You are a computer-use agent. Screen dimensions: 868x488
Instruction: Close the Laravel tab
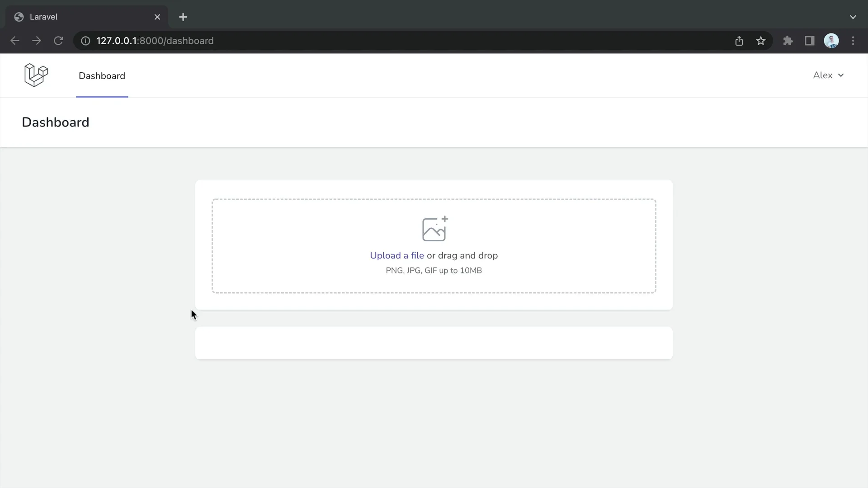click(157, 17)
